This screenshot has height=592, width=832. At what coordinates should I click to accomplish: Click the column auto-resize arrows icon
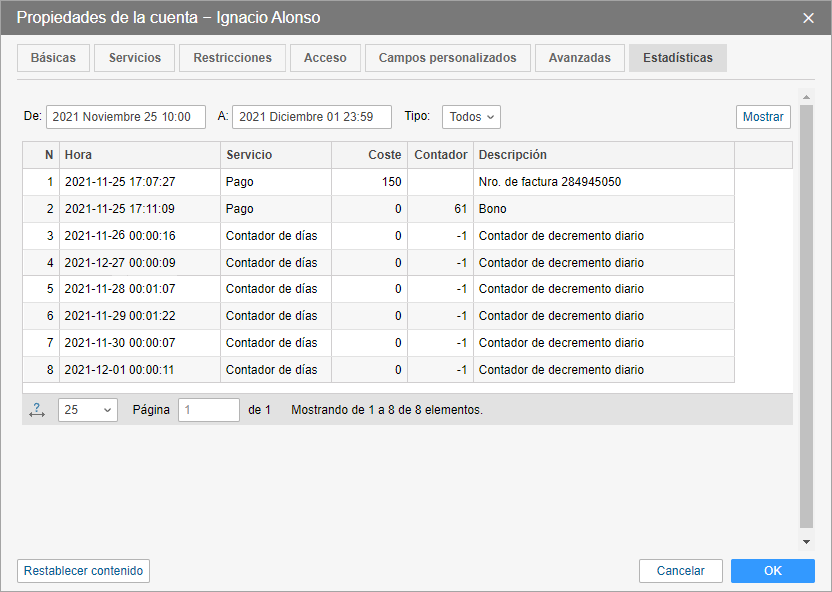point(37,410)
